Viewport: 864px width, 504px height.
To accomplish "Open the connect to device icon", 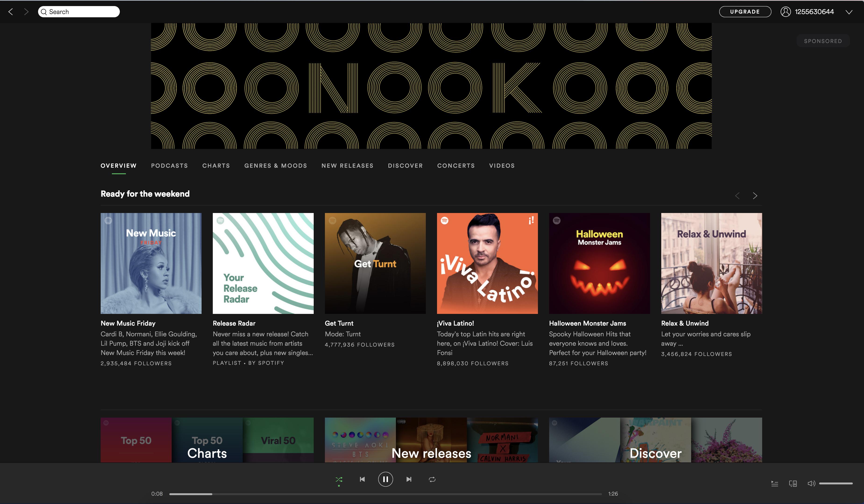I will click(x=793, y=483).
